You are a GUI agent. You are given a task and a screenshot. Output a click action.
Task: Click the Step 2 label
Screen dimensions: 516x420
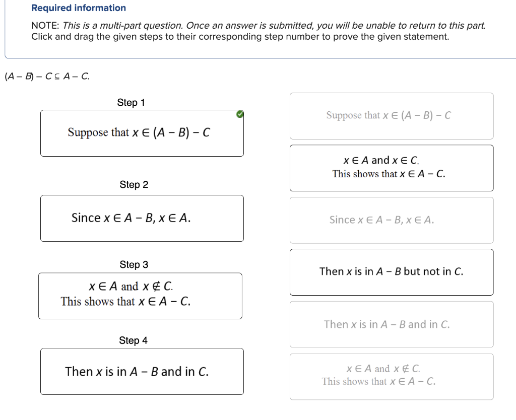click(x=134, y=184)
